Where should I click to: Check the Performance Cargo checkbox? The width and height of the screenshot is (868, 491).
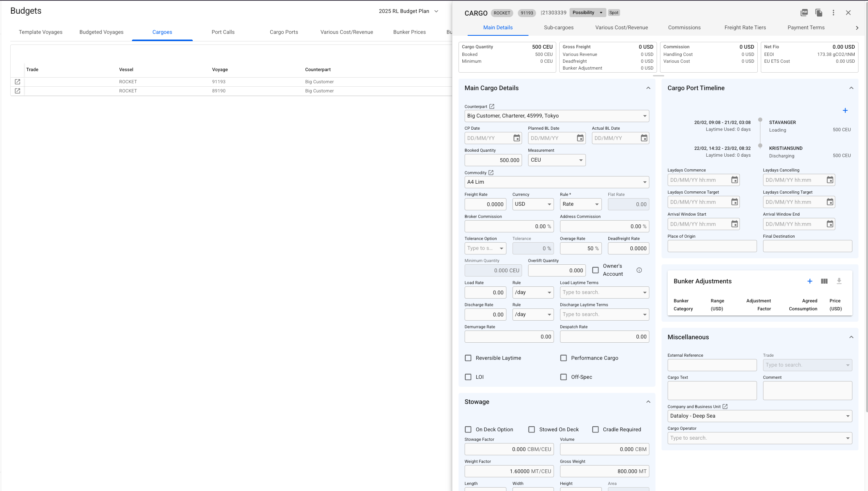pyautogui.click(x=563, y=358)
